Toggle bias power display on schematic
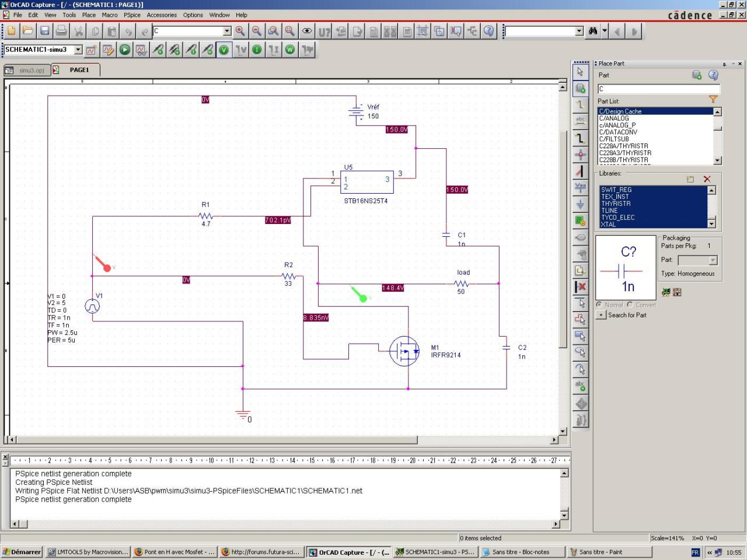The width and height of the screenshot is (747, 560). (290, 50)
